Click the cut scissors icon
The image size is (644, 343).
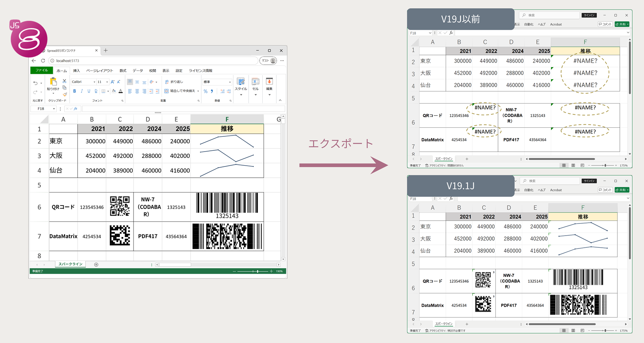64,81
